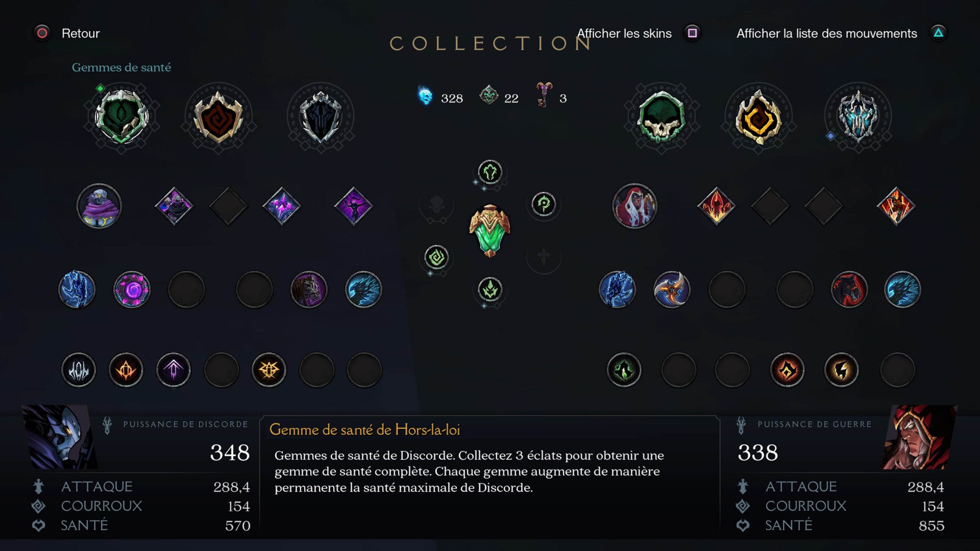
Task: Select the green Outlaw health gem icon
Action: [x=121, y=116]
